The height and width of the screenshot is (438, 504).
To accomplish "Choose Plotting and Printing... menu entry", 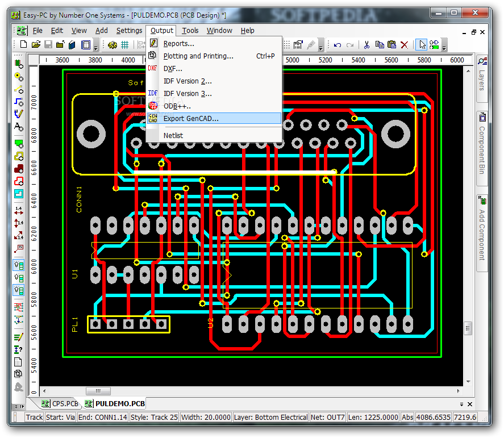I will [214, 56].
